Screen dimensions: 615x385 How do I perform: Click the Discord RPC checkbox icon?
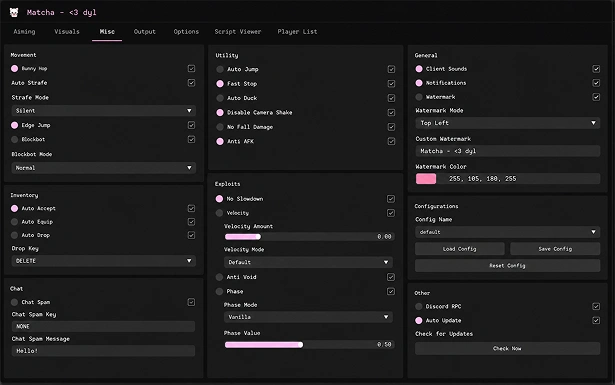pos(596,306)
